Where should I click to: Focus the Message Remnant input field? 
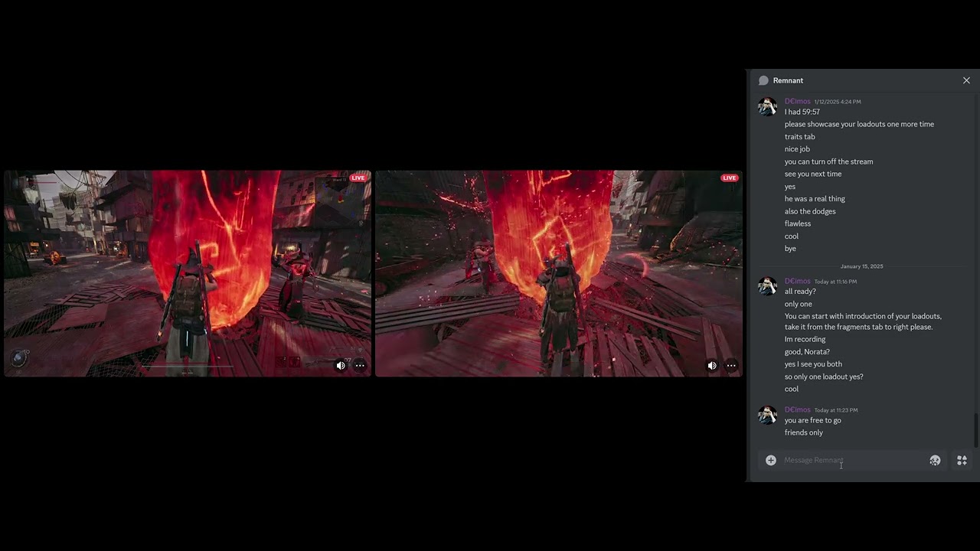[854, 460]
